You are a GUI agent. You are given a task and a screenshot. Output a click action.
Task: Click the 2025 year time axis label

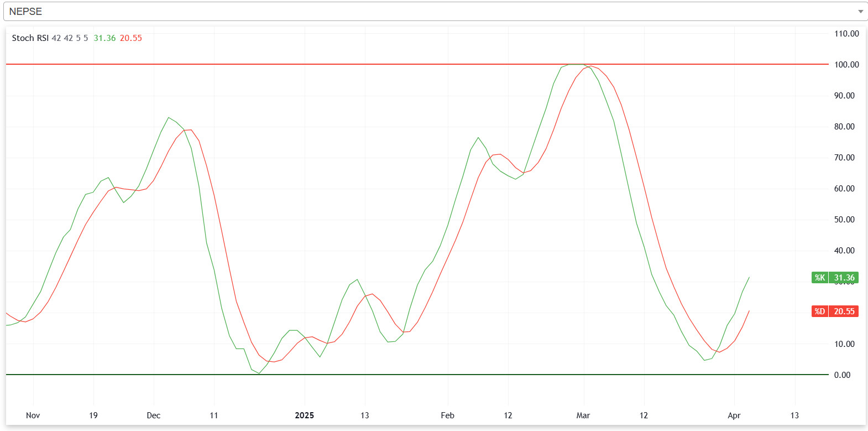point(304,416)
